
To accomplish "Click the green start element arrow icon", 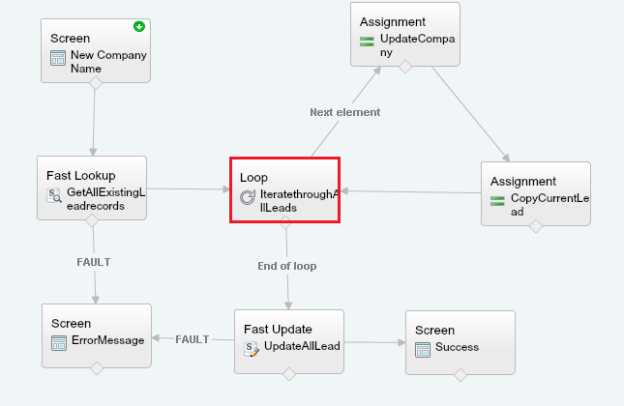I will [x=139, y=27].
